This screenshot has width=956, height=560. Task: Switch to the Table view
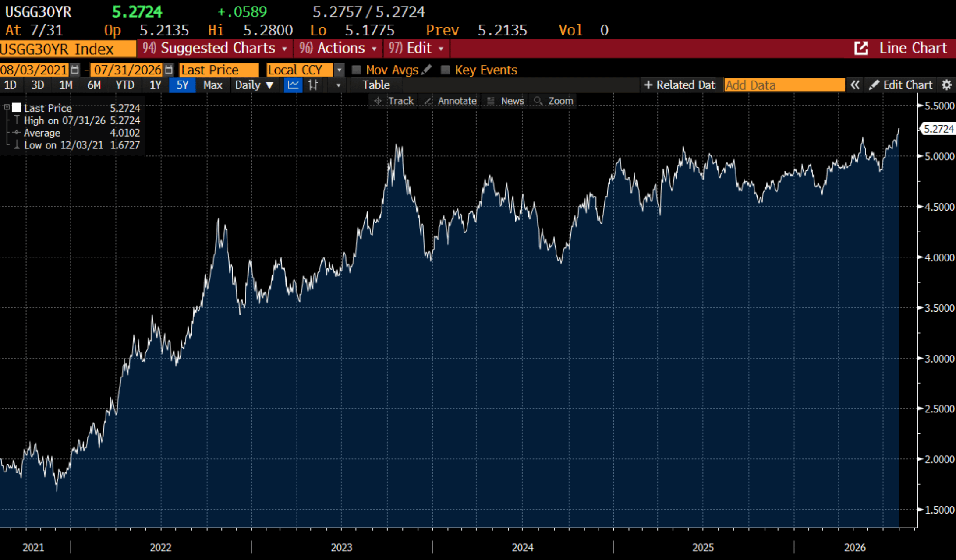376,85
